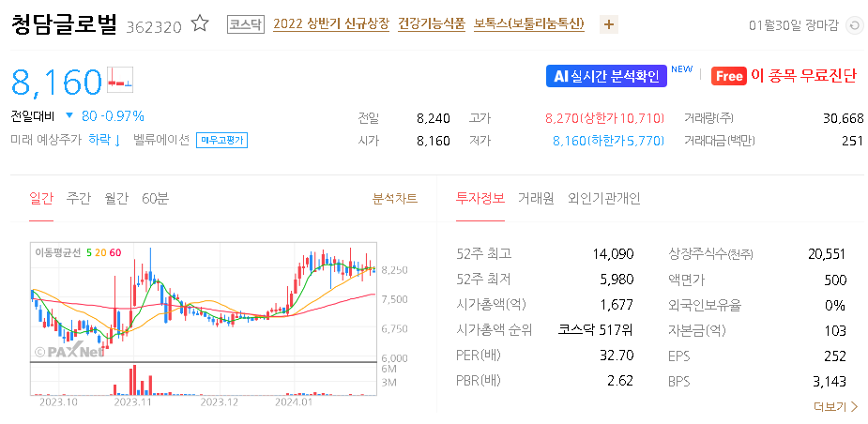Open the plus button to add theme tags

click(609, 24)
